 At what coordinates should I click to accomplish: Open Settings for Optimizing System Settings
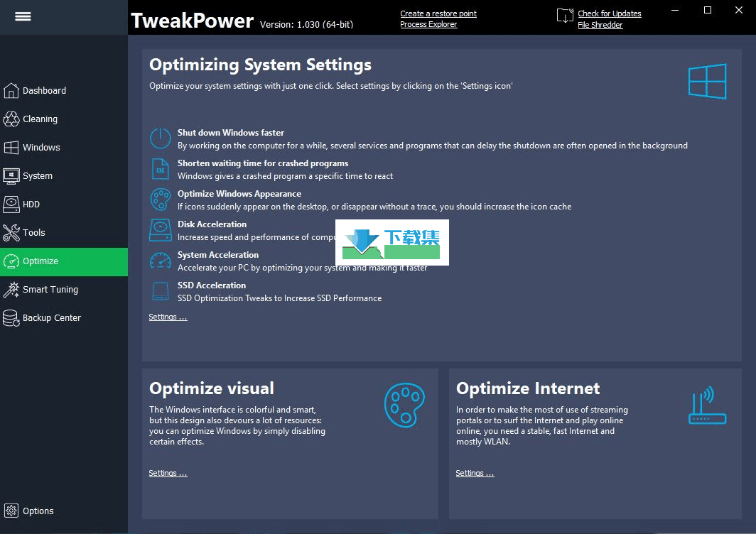(x=168, y=317)
